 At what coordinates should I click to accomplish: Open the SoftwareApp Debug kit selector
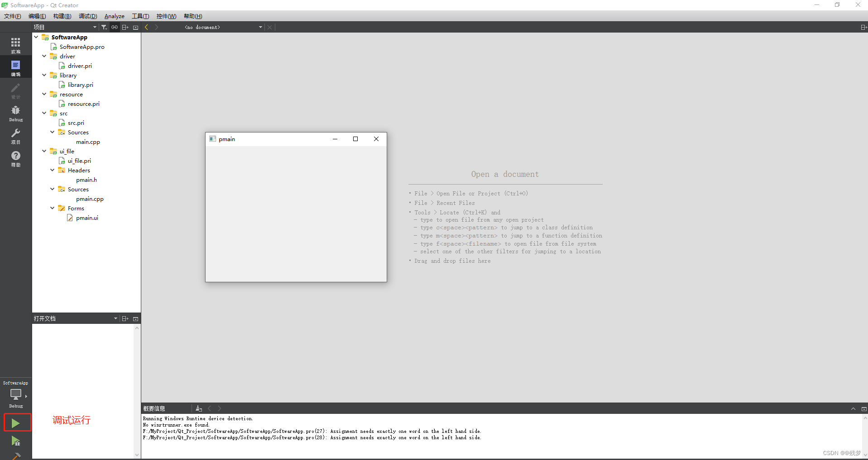pyautogui.click(x=16, y=394)
